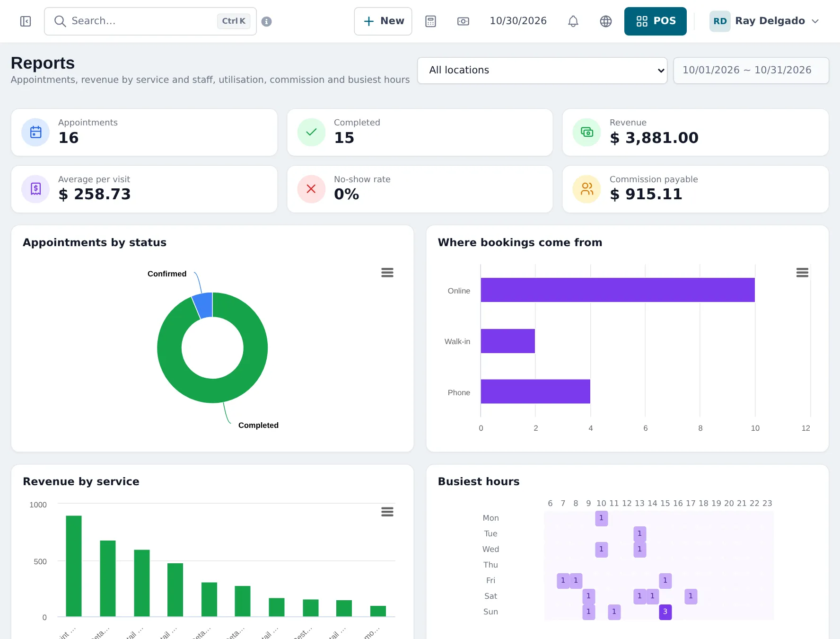Click the Revenue money icon
Viewport: 840px width, 639px height.
pos(586,132)
